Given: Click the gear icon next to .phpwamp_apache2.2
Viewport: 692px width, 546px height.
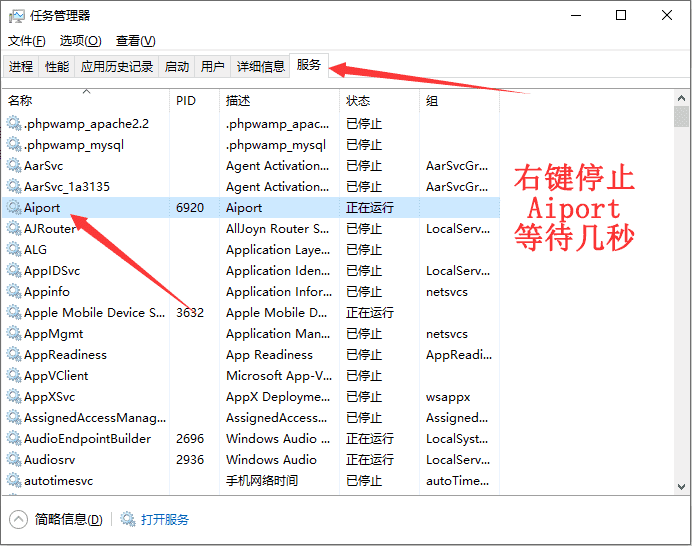Looking at the screenshot, I should tap(14, 124).
